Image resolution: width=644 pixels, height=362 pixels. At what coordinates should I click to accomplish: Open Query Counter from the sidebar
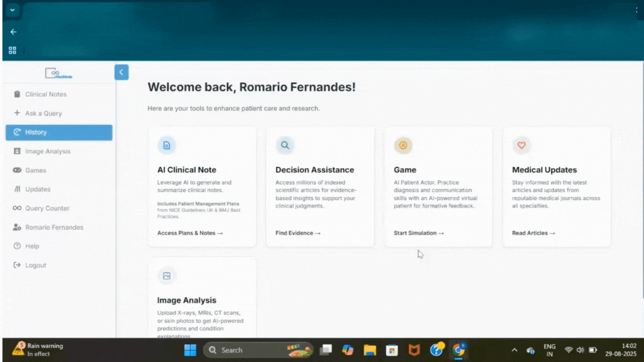point(47,208)
